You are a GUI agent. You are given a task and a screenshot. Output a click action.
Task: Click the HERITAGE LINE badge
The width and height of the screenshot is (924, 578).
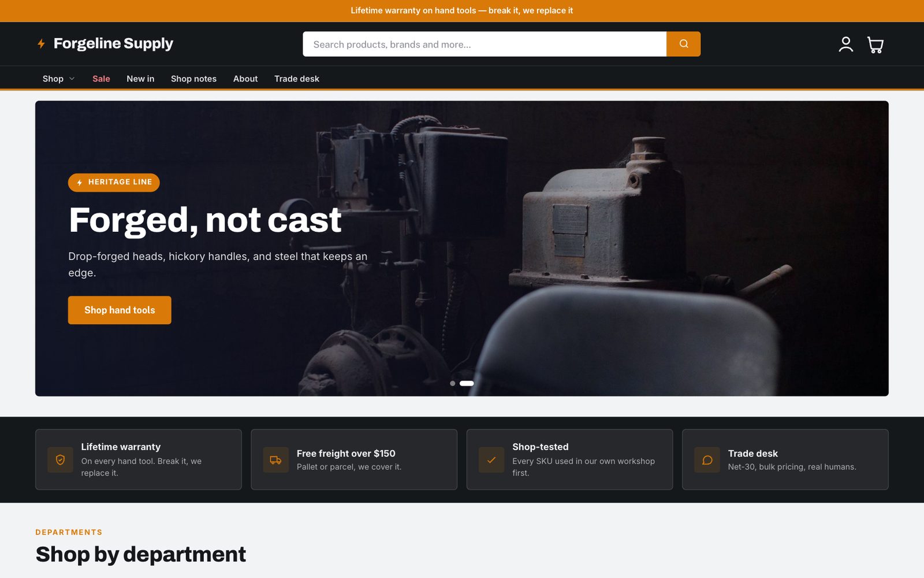[x=114, y=182]
